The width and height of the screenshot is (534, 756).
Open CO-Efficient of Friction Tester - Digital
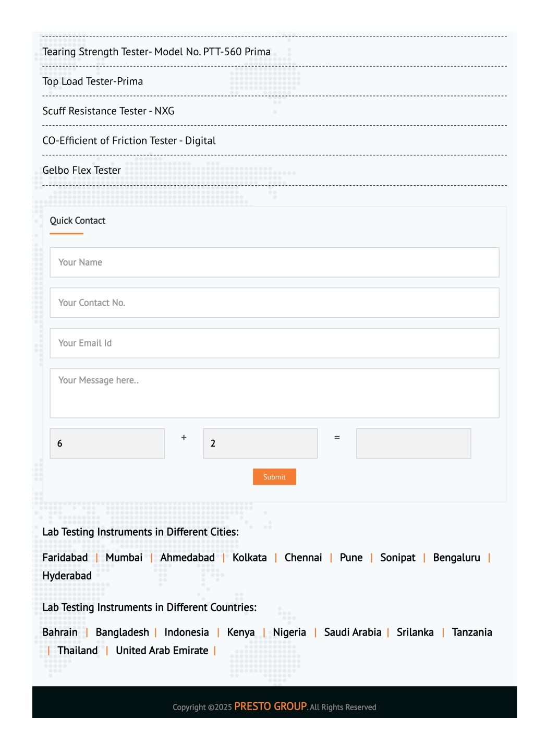[129, 141]
